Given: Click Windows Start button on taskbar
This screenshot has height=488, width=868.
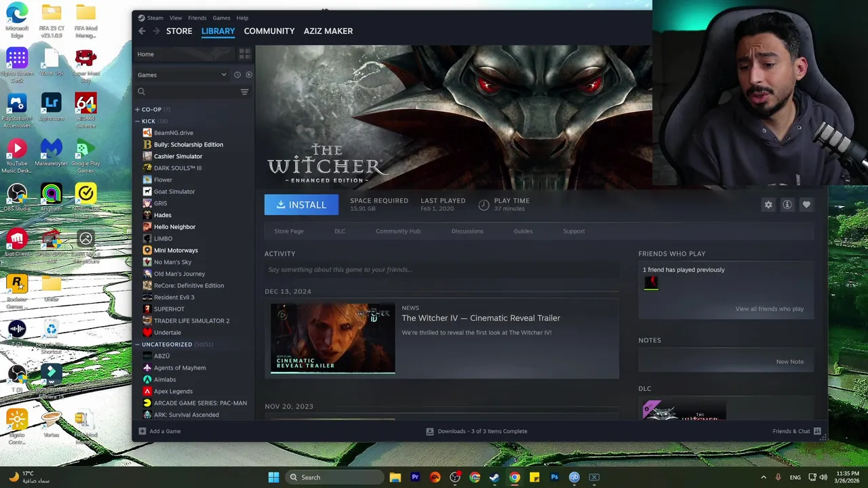Looking at the screenshot, I should click(273, 477).
